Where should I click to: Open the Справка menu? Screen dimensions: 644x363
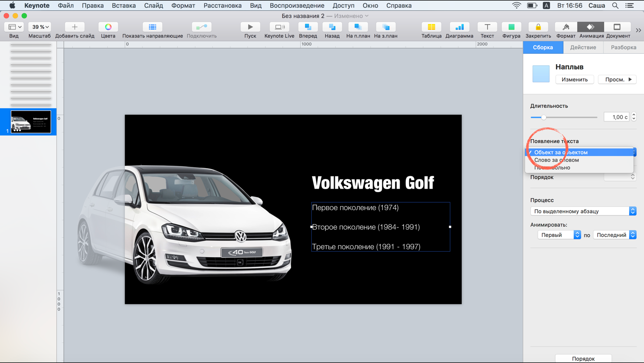pos(399,5)
